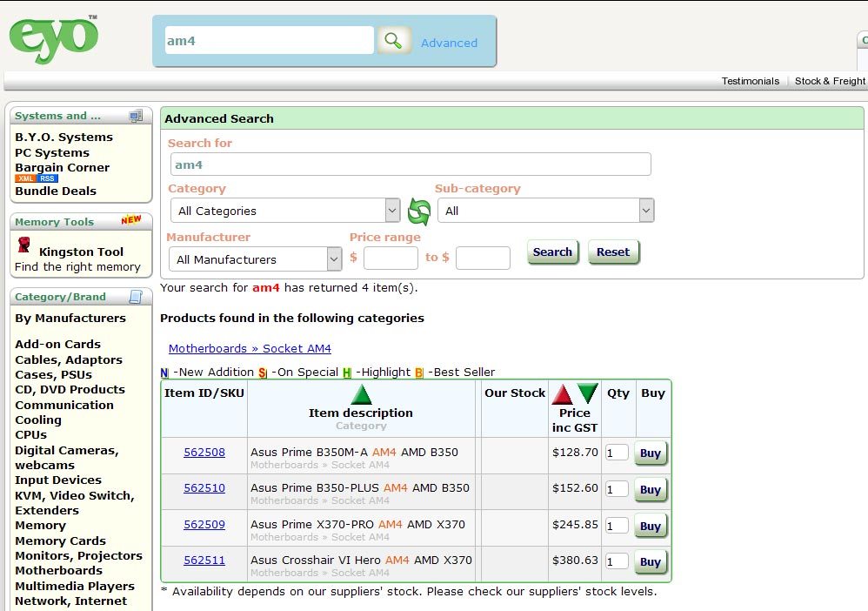The width and height of the screenshot is (868, 611).
Task: Open Motherboards category in sidebar
Action: pos(58,571)
